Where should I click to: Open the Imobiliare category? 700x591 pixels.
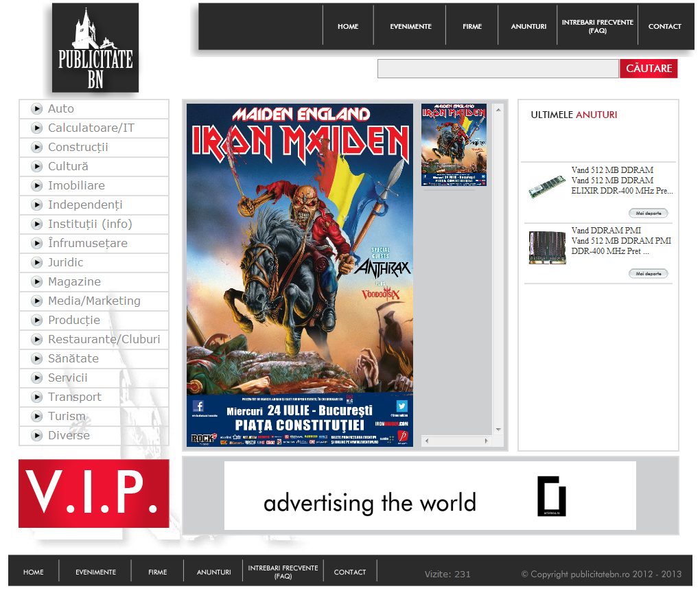76,185
